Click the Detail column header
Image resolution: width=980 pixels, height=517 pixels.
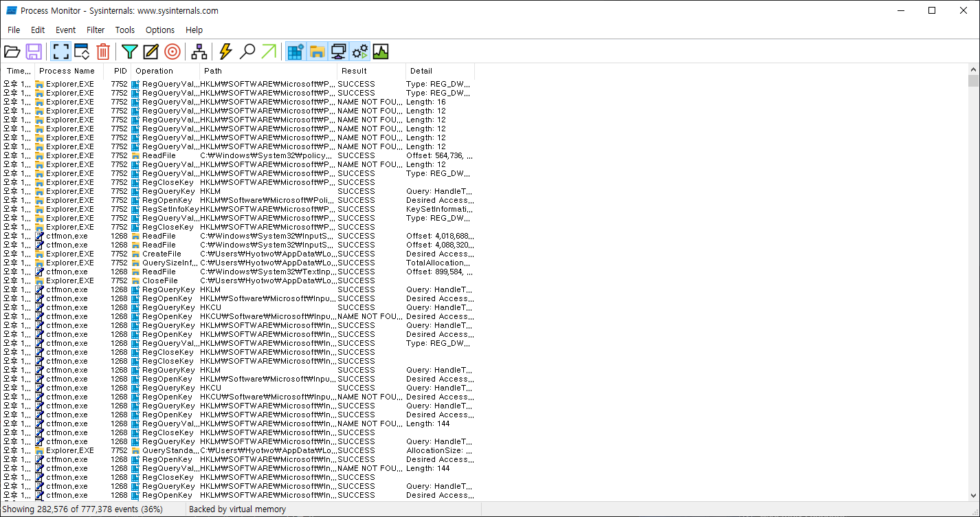point(440,71)
